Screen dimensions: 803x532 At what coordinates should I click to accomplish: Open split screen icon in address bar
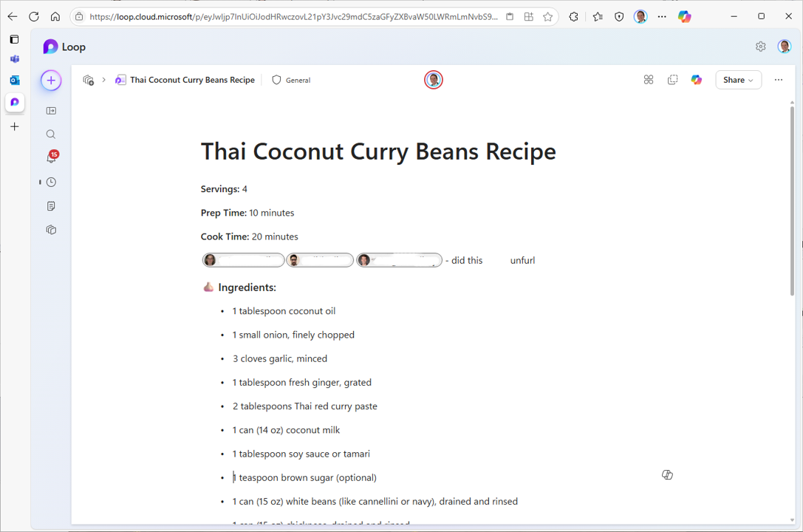(529, 16)
